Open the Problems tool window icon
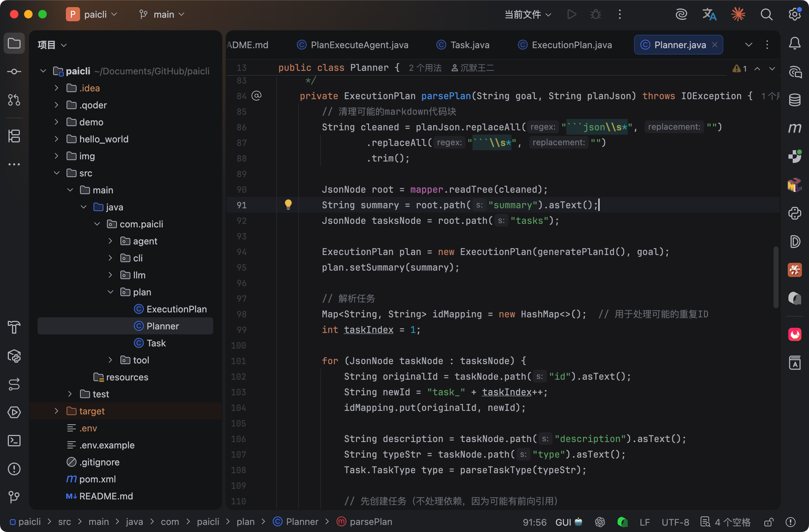The width and height of the screenshot is (809, 532). (x=14, y=469)
